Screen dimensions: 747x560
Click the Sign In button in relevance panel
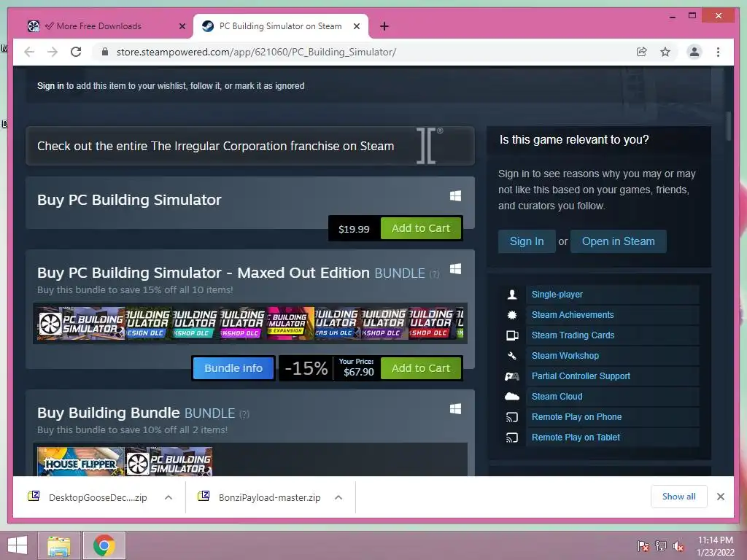[x=527, y=241]
